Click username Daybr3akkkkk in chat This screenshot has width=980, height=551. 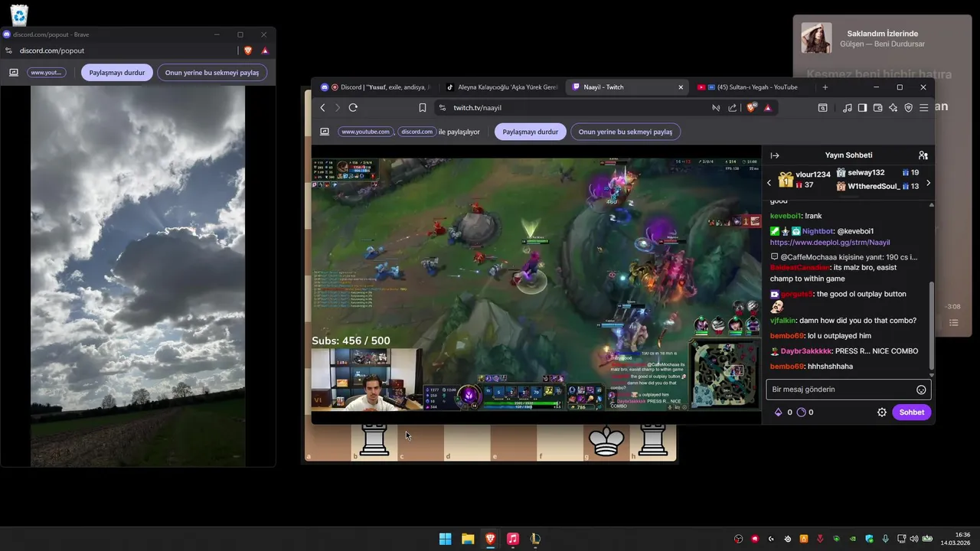806,351
